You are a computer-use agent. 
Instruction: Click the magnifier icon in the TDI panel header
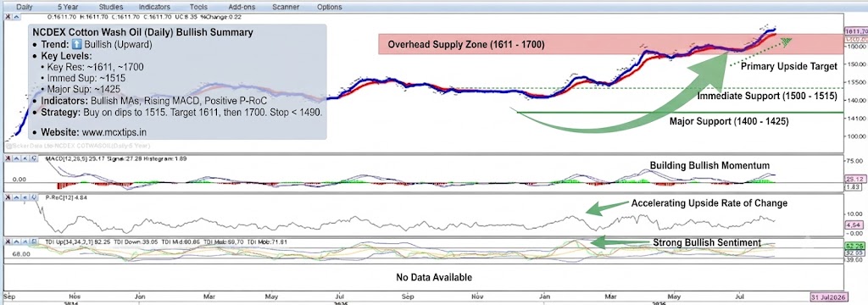coord(34,241)
